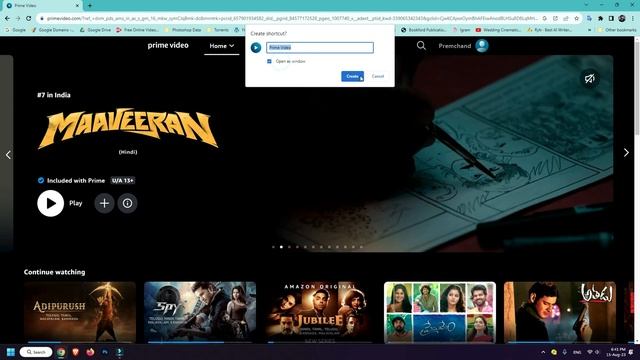Click the taskbar Search box
640x360 pixels.
point(36,352)
